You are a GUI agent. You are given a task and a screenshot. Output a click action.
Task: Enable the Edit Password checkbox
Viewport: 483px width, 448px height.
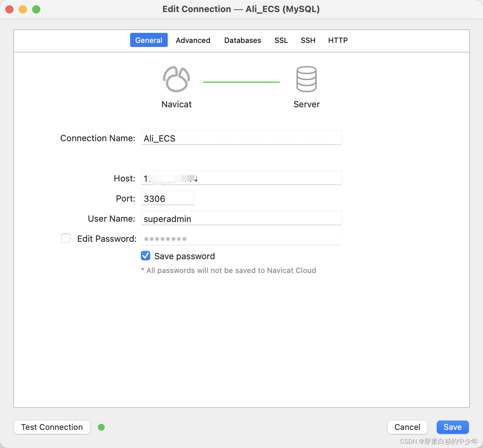66,238
